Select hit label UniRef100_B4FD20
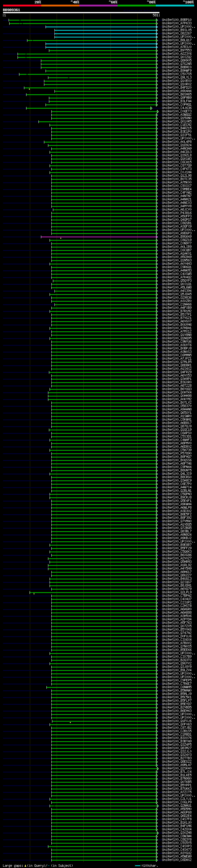Viewport: 197px width, 868px height. (x=176, y=88)
